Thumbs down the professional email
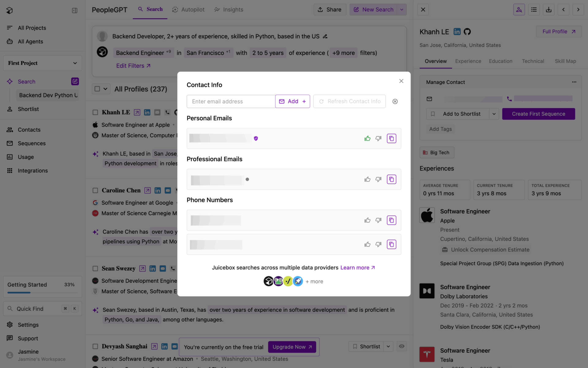 [379, 179]
